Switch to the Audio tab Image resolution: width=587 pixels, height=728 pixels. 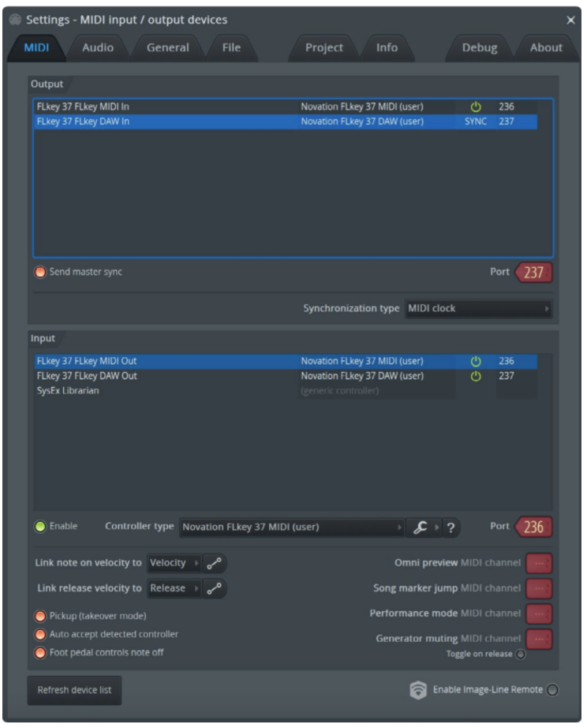(x=98, y=48)
